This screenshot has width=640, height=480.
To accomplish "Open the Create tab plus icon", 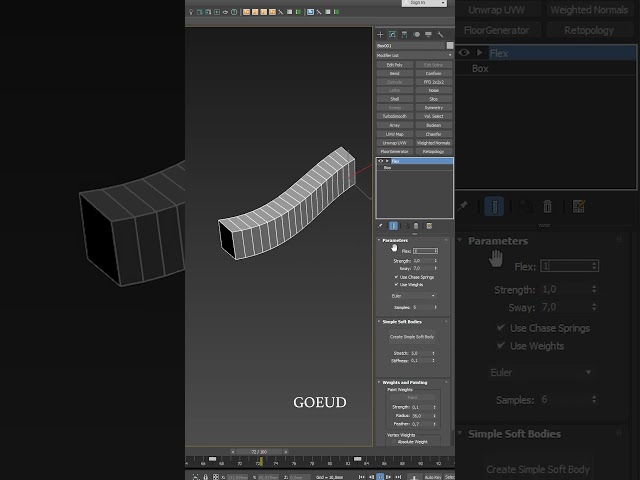I will pos(380,34).
